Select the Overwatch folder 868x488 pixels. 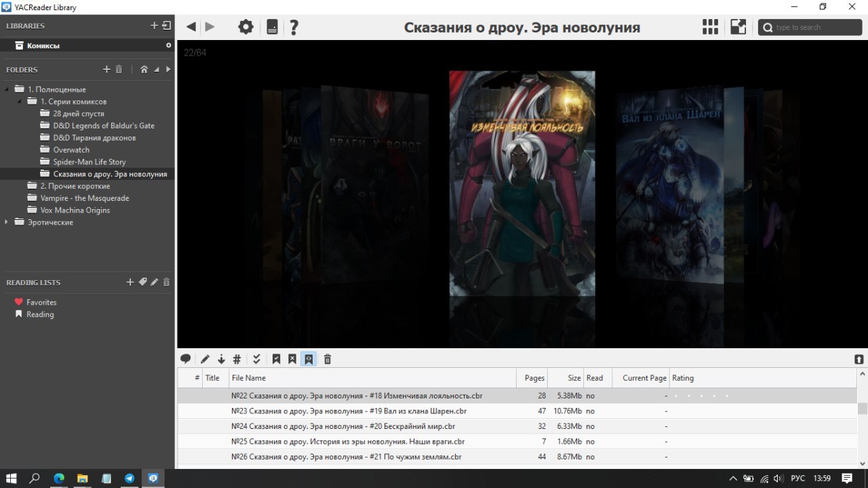(x=71, y=150)
